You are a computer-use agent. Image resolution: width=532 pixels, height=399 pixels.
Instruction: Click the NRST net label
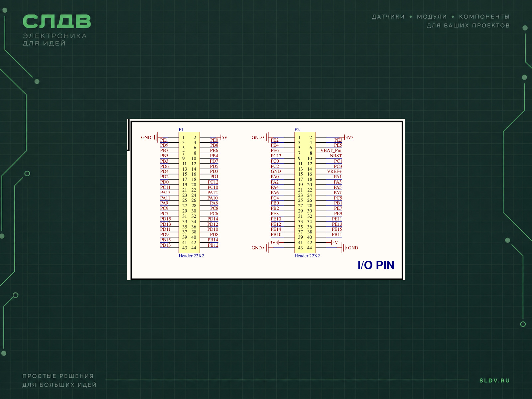(336, 156)
